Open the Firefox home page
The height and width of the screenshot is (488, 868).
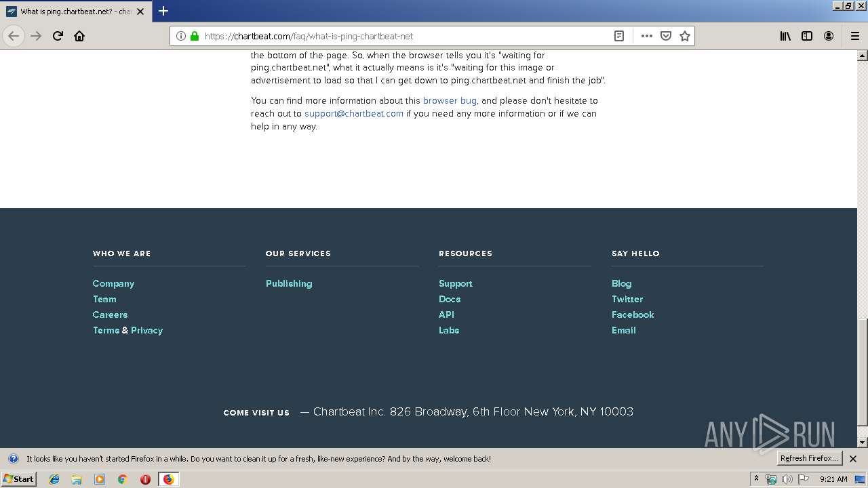click(79, 36)
